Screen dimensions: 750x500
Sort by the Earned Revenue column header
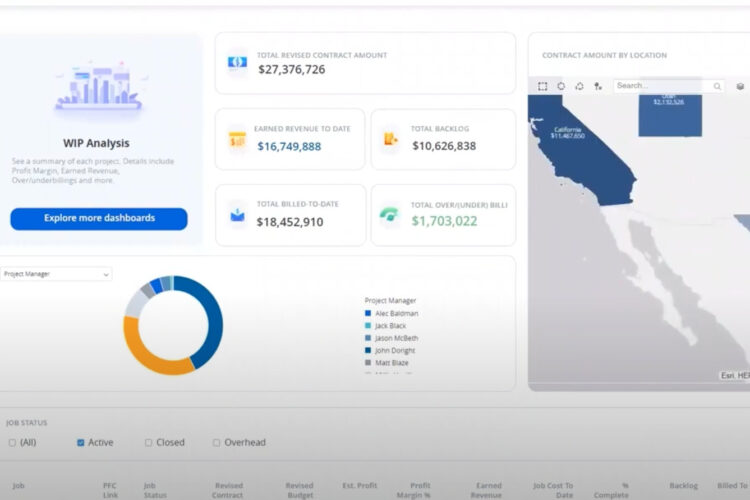click(x=486, y=490)
